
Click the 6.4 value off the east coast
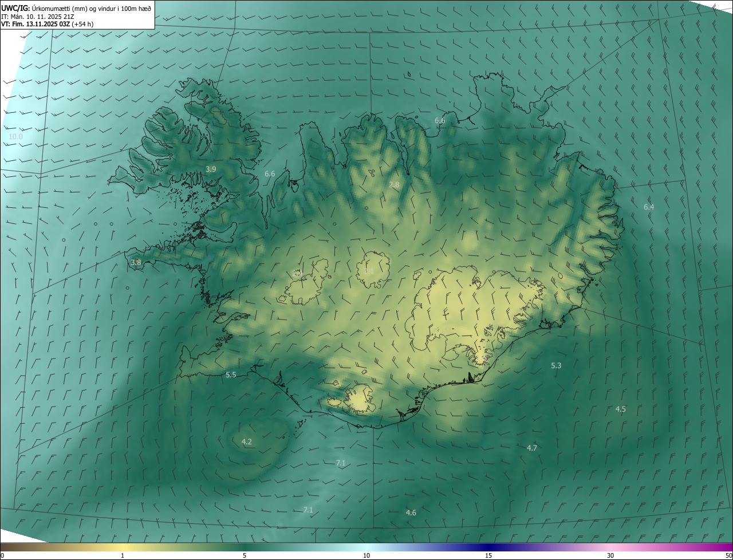click(x=649, y=207)
